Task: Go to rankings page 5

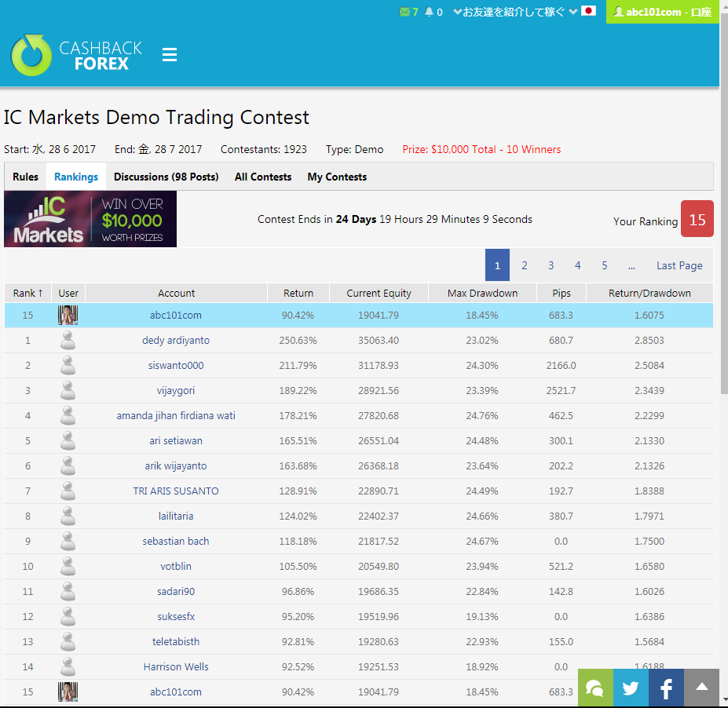Action: tap(605, 265)
